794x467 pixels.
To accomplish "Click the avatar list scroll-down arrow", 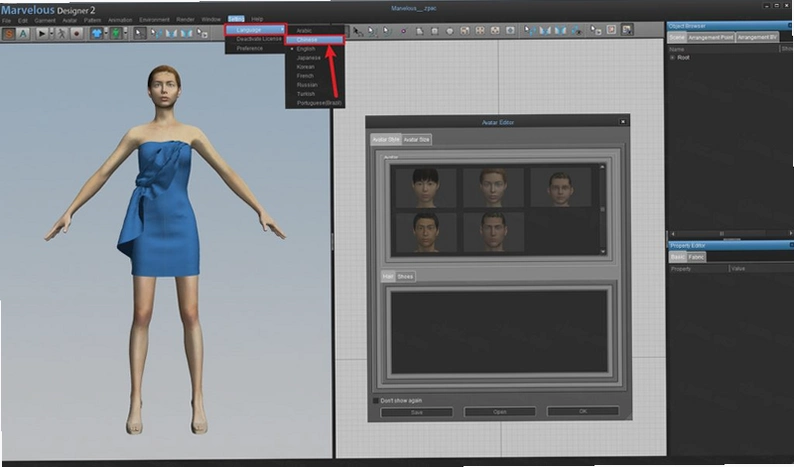I will click(x=603, y=251).
